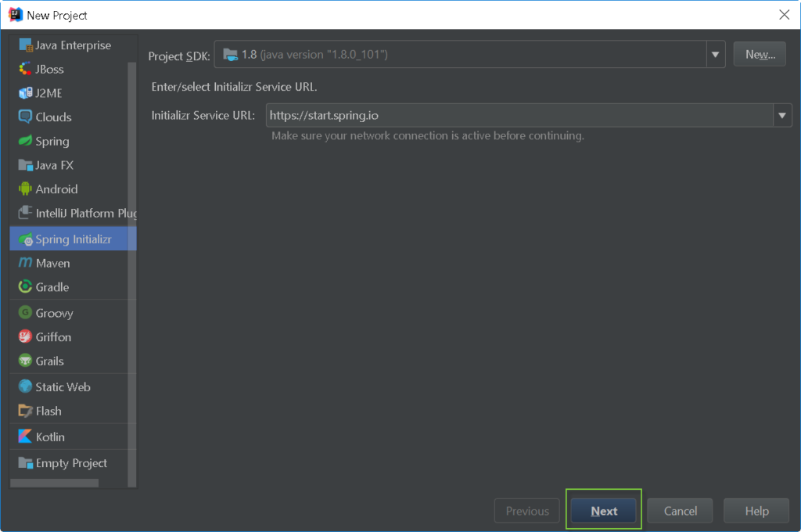Choose 'Android' label in sidebar
The width and height of the screenshot is (801, 532).
(56, 189)
